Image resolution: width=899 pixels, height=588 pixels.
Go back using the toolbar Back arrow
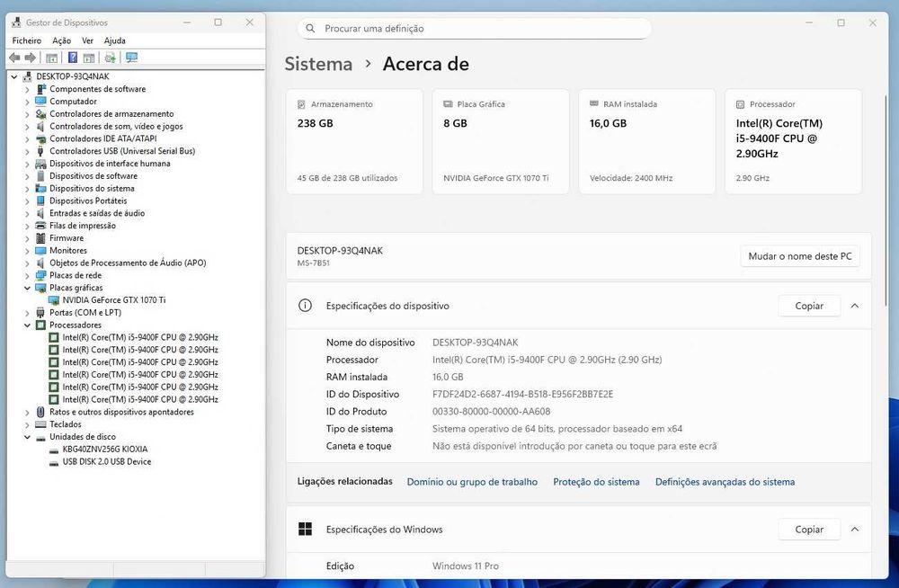coord(15,58)
